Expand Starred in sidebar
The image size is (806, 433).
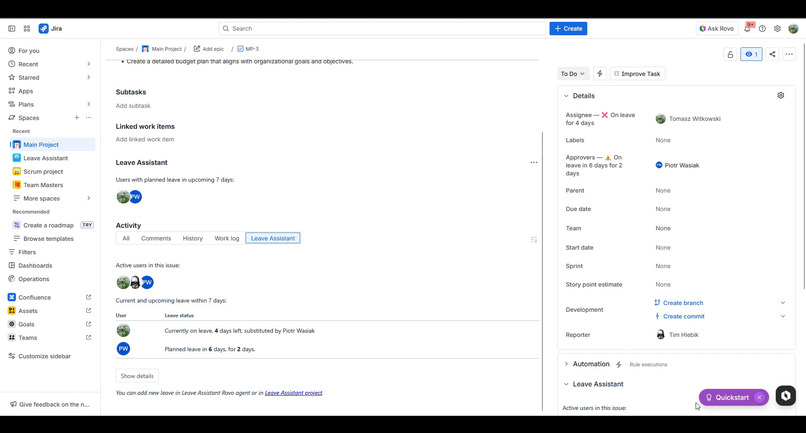88,78
